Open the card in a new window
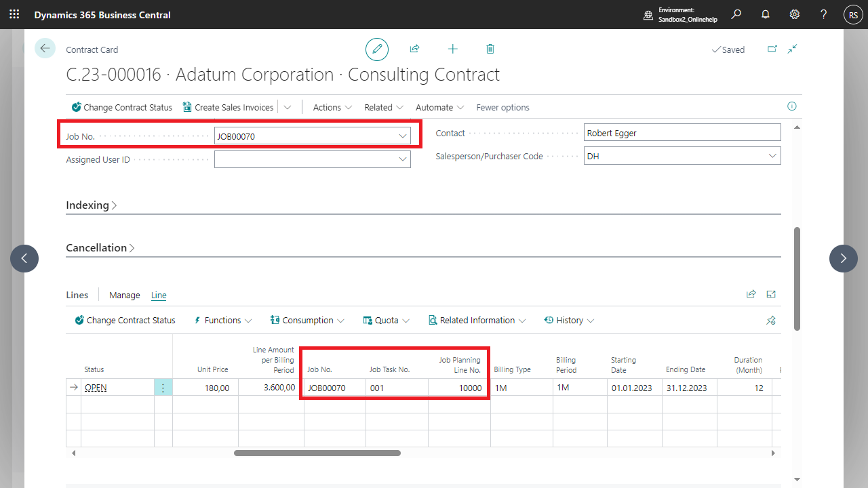 pos(772,49)
